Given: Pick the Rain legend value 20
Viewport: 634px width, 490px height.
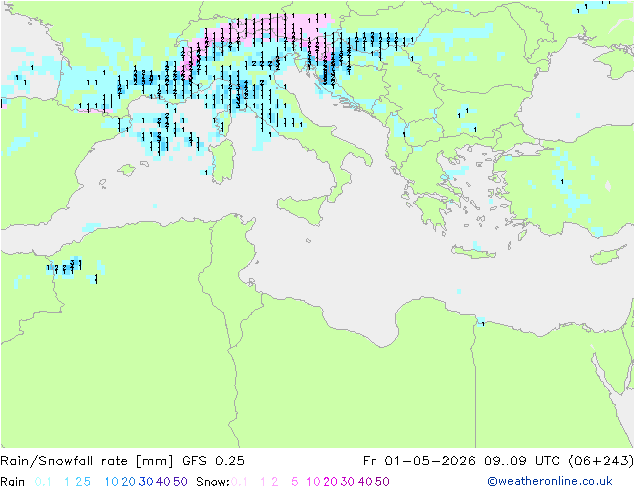Looking at the screenshot, I should click(129, 482).
